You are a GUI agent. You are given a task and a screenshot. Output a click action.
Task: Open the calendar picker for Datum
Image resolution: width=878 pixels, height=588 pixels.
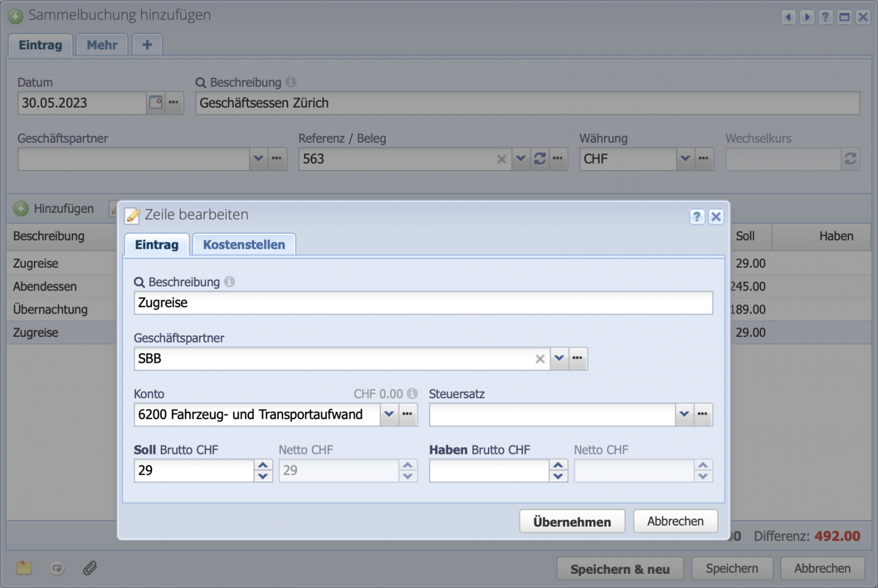pos(156,103)
